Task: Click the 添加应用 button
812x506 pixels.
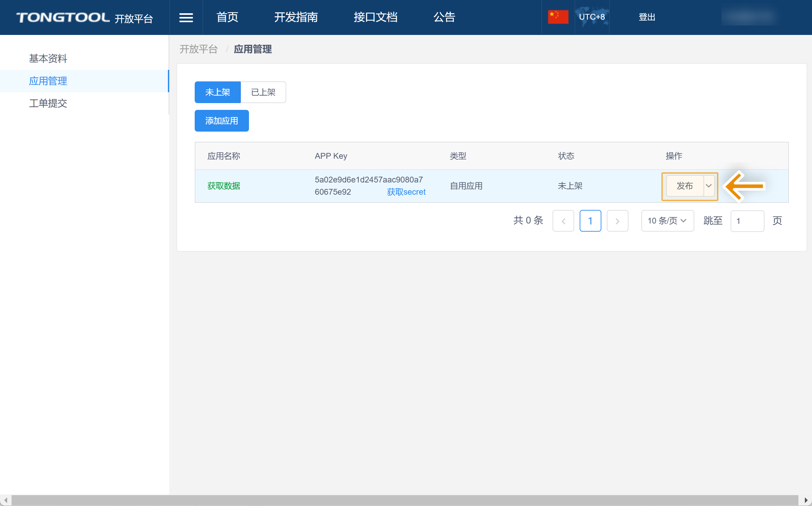Action: click(x=221, y=121)
